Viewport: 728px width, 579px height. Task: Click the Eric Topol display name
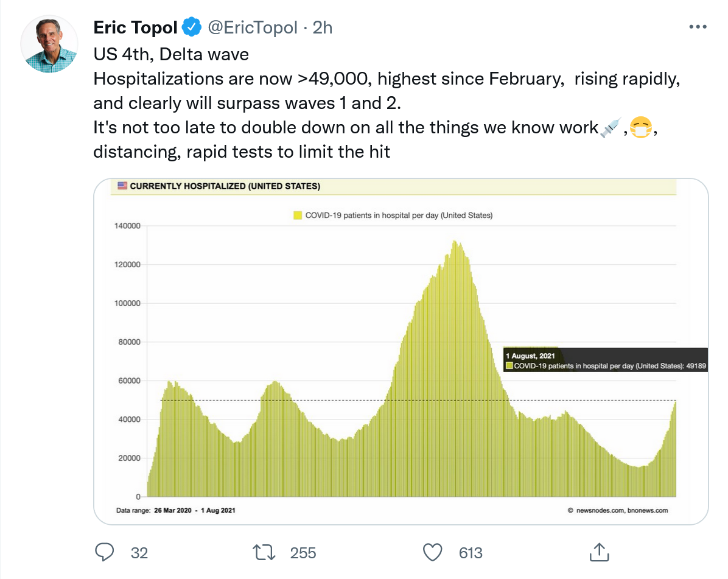tap(135, 27)
